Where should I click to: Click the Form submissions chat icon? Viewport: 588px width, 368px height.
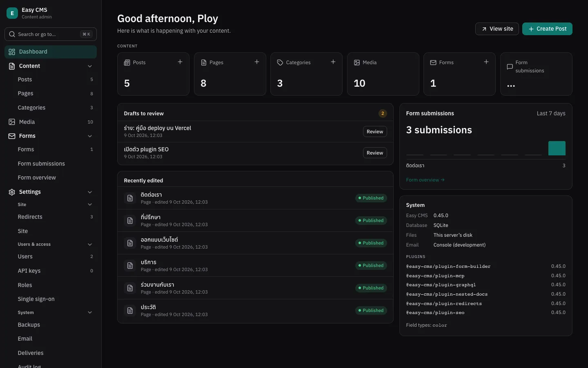coord(510,67)
